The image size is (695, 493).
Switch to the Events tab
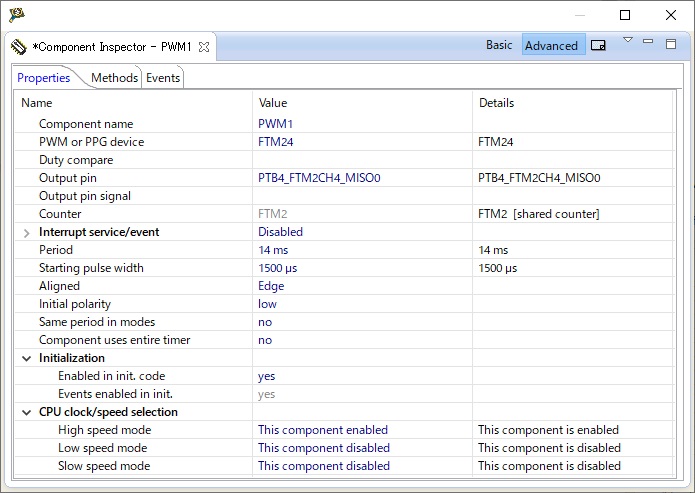point(163,78)
